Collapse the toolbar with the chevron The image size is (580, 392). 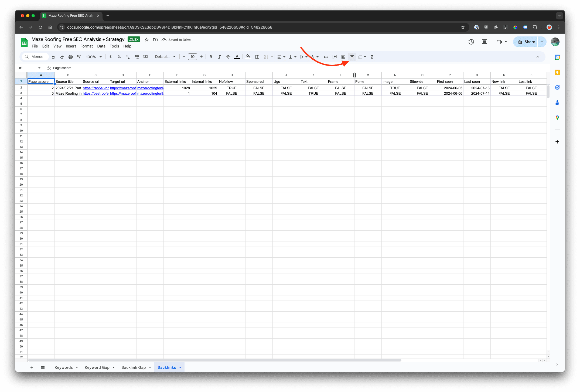(538, 57)
